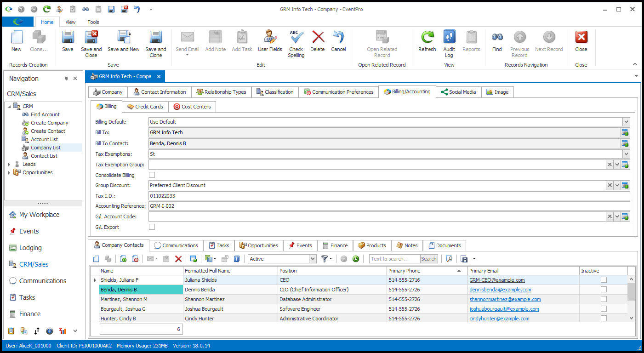644x353 pixels.
Task: Toggle G/L Export checkbox
Action: pos(152,227)
